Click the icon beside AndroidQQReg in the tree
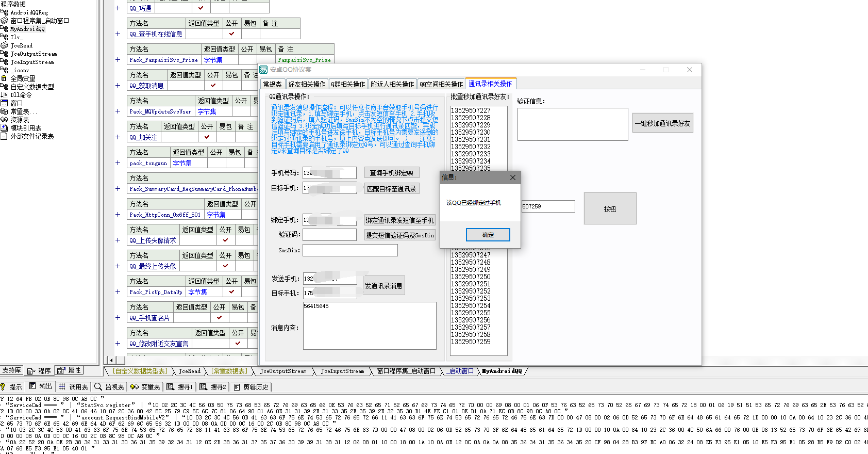868x454 pixels. 4,12
